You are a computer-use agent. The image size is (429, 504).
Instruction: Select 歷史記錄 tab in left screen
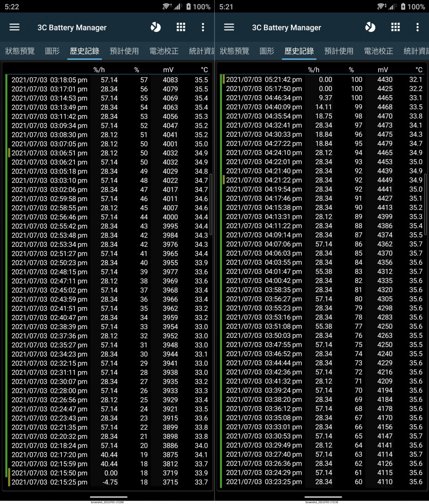(x=84, y=51)
